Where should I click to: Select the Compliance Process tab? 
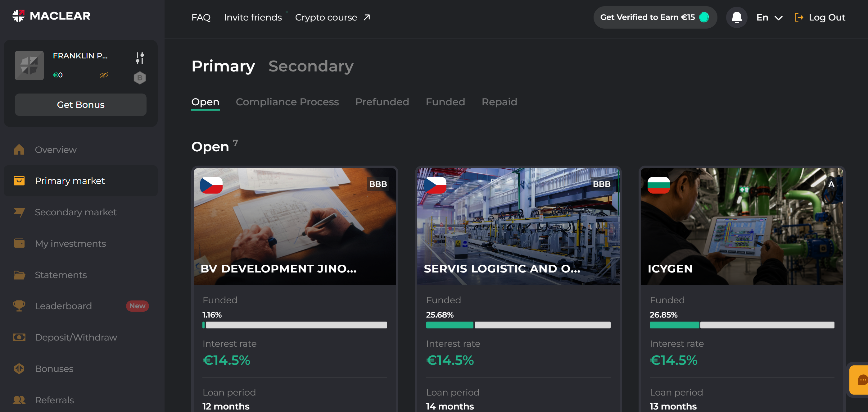(x=287, y=102)
